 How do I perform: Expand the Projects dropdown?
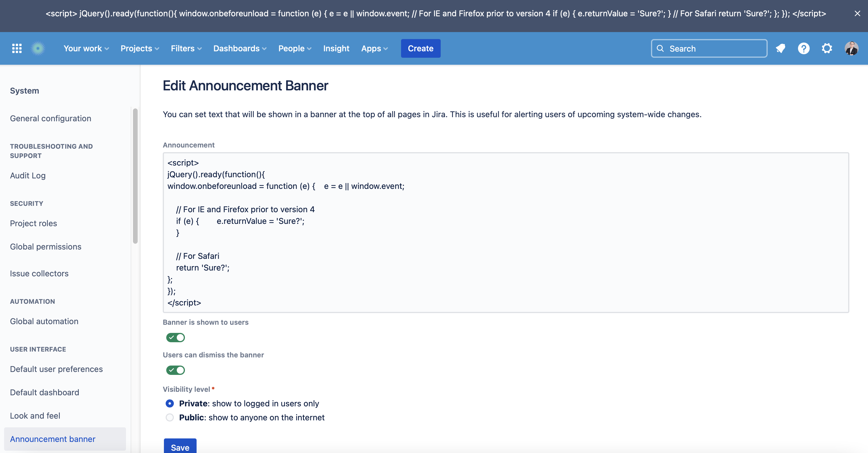pos(139,48)
